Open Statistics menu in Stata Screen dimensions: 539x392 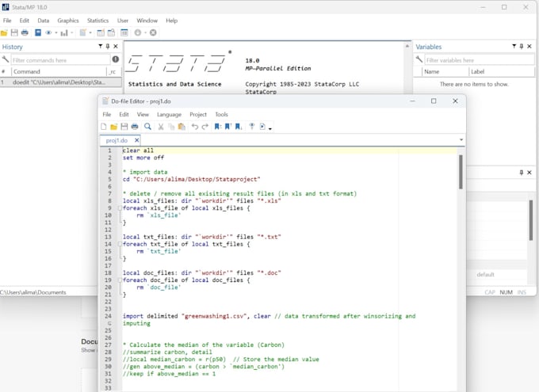(x=97, y=21)
